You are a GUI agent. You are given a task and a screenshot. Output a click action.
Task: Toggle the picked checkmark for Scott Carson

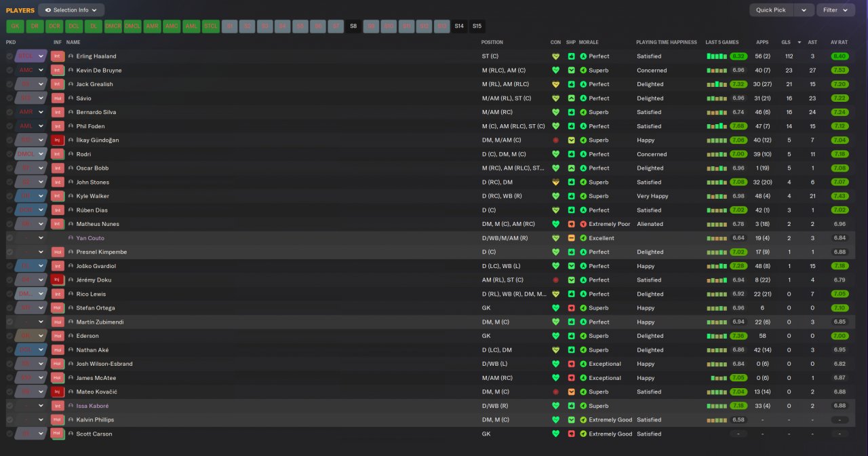click(9, 434)
